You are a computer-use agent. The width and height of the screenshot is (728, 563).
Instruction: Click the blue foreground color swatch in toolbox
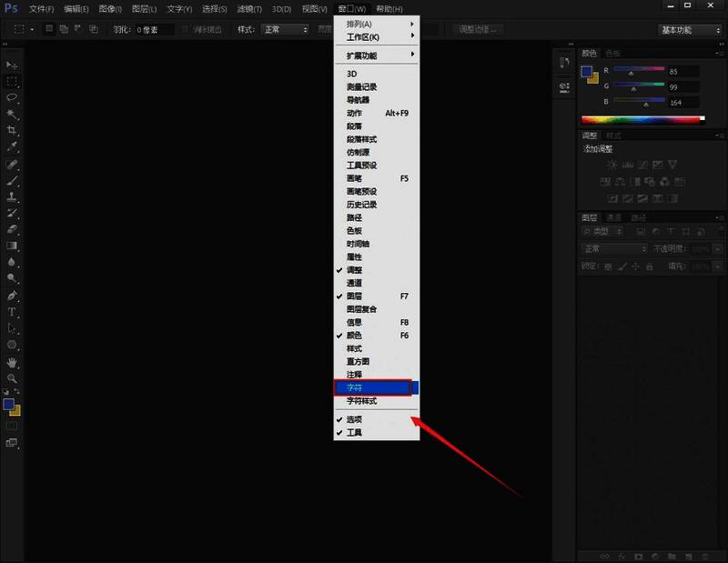(x=9, y=403)
